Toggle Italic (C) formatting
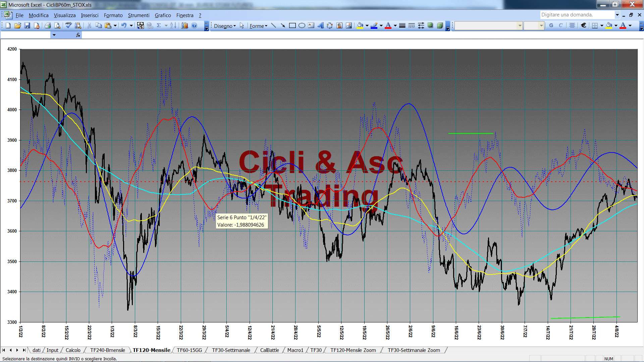 click(560, 25)
